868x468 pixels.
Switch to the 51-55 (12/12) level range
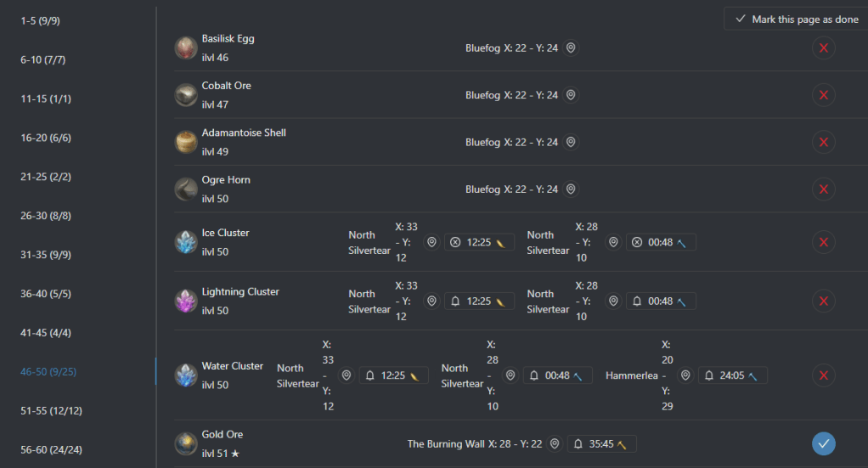[x=48, y=410]
